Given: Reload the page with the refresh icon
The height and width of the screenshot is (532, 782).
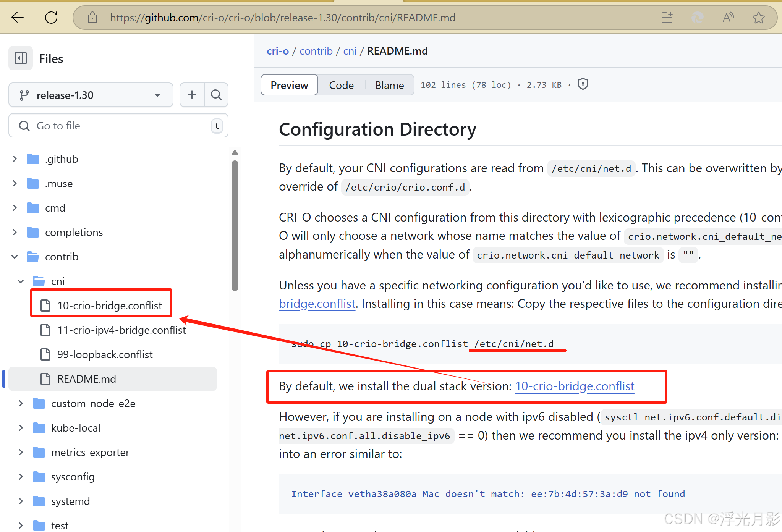Looking at the screenshot, I should [x=51, y=18].
